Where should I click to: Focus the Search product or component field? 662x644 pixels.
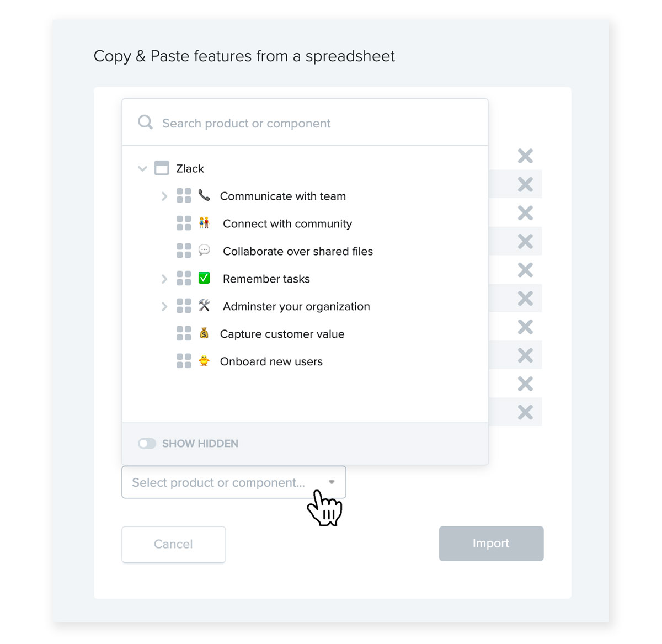[305, 123]
